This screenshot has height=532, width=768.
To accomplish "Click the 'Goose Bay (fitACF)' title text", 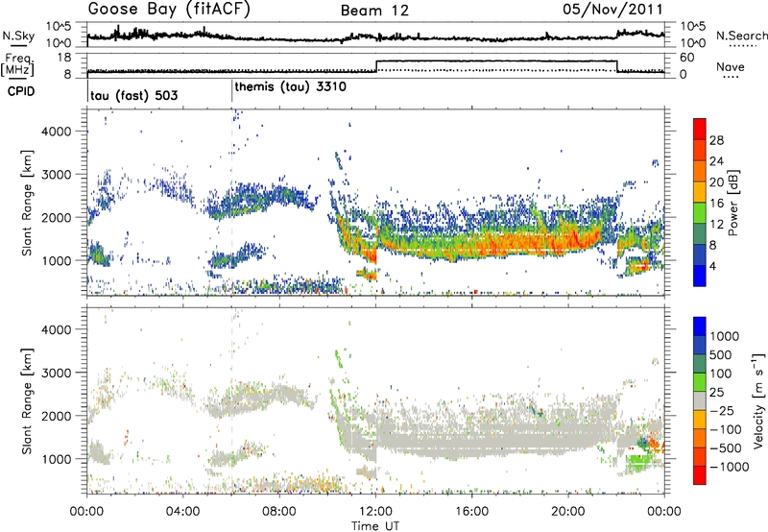I will (x=169, y=10).
